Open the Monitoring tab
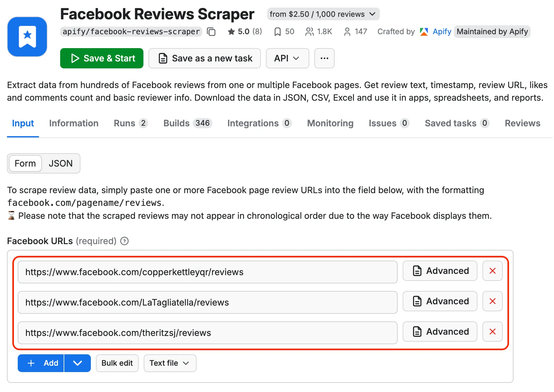 click(330, 123)
